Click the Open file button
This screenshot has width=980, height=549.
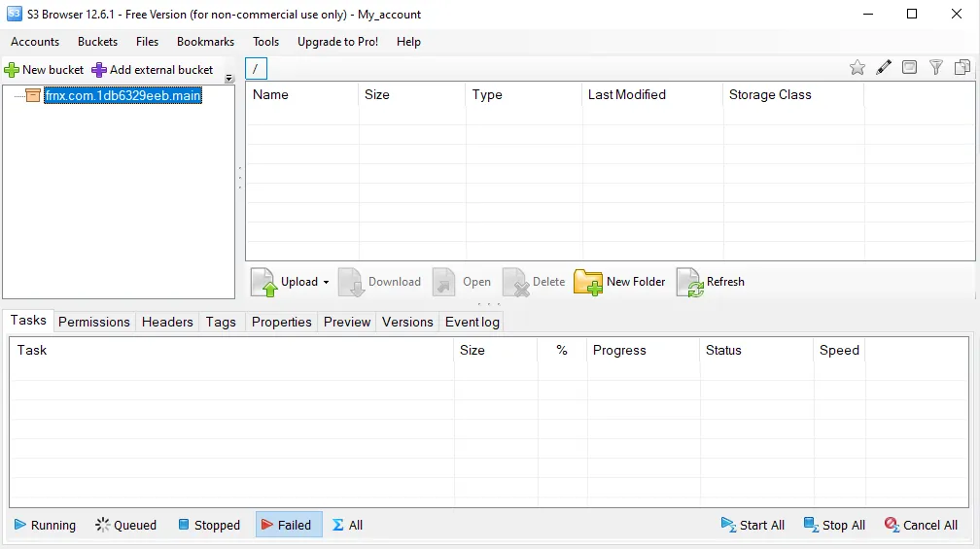click(x=462, y=282)
